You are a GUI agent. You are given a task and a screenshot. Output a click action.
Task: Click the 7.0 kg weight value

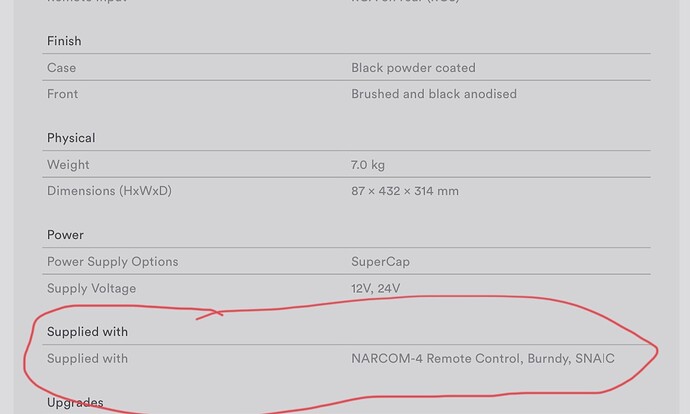coord(370,164)
